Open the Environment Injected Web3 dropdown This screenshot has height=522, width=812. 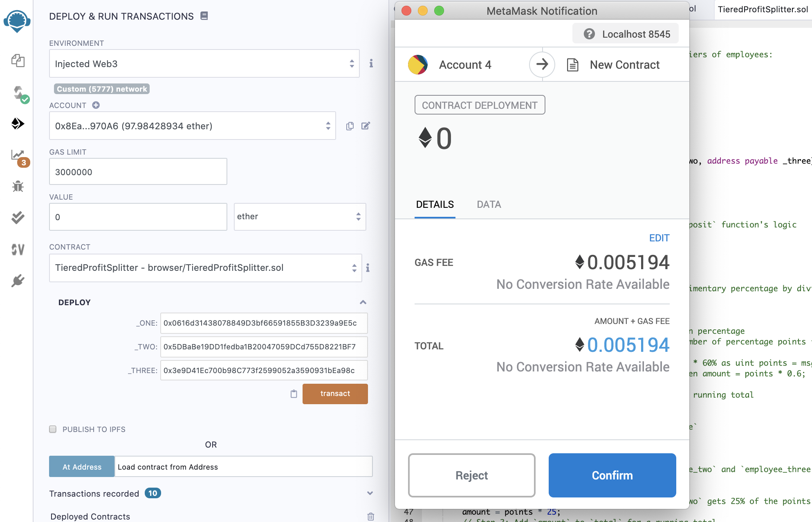tap(204, 63)
